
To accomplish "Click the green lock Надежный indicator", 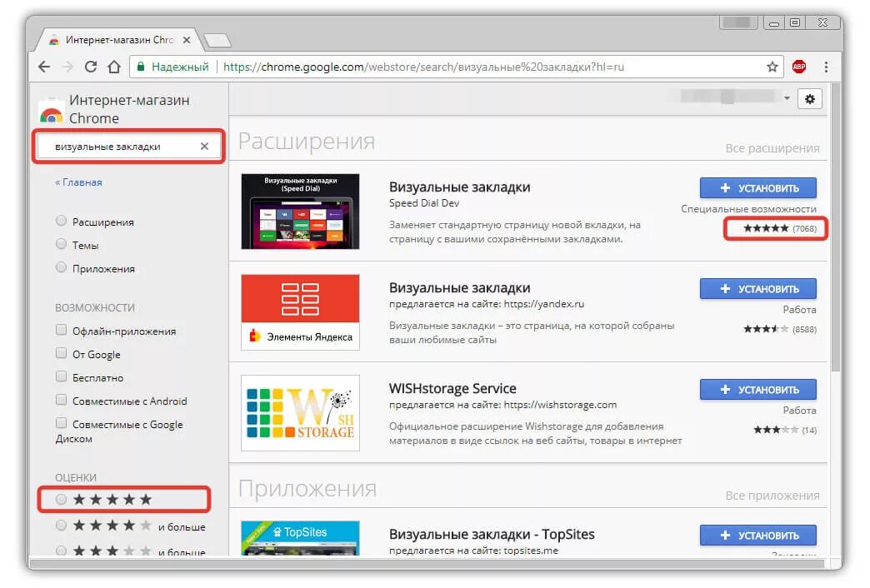I will [172, 67].
